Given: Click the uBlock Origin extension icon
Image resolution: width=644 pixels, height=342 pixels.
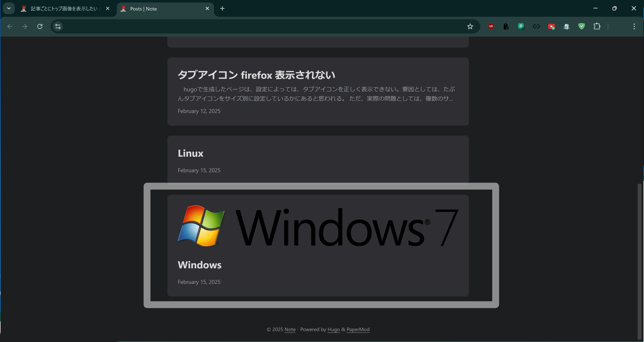Looking at the screenshot, I should pyautogui.click(x=491, y=26).
